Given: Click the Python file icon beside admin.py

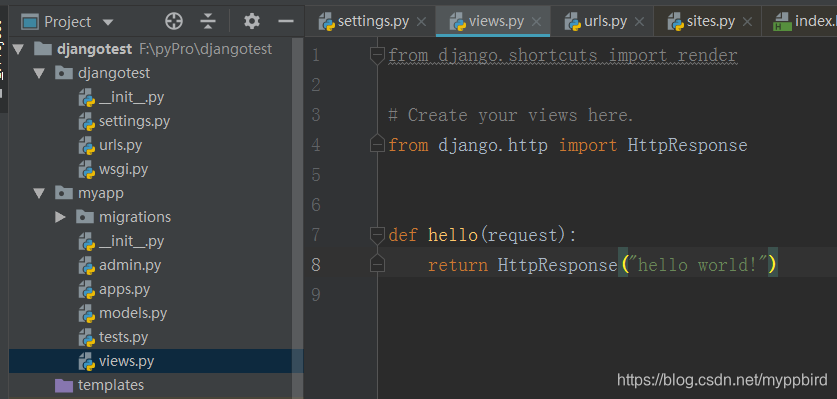Looking at the screenshot, I should click(x=86, y=265).
